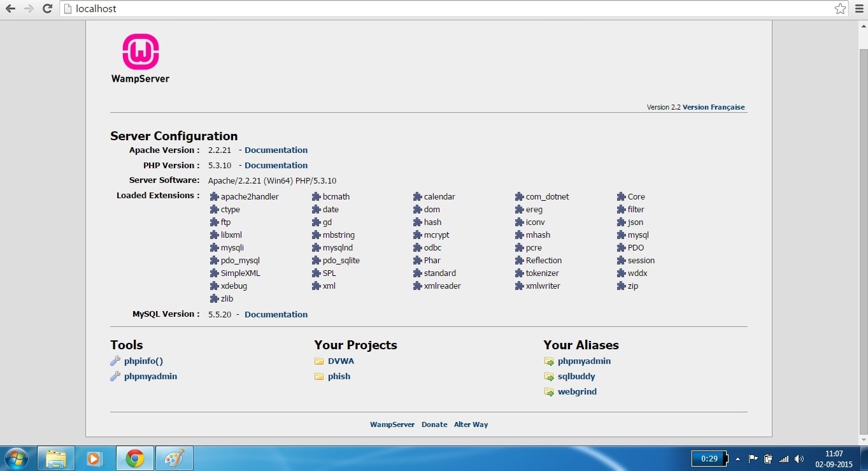Click the pdo_mysql extension text
This screenshot has width=868, height=471.
coord(240,260)
